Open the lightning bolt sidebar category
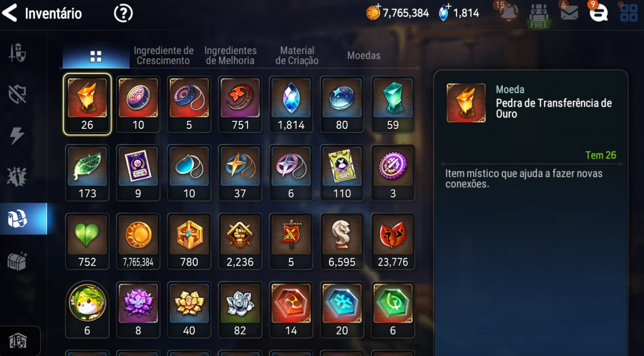Image resolution: width=644 pixels, height=356 pixels. click(17, 136)
